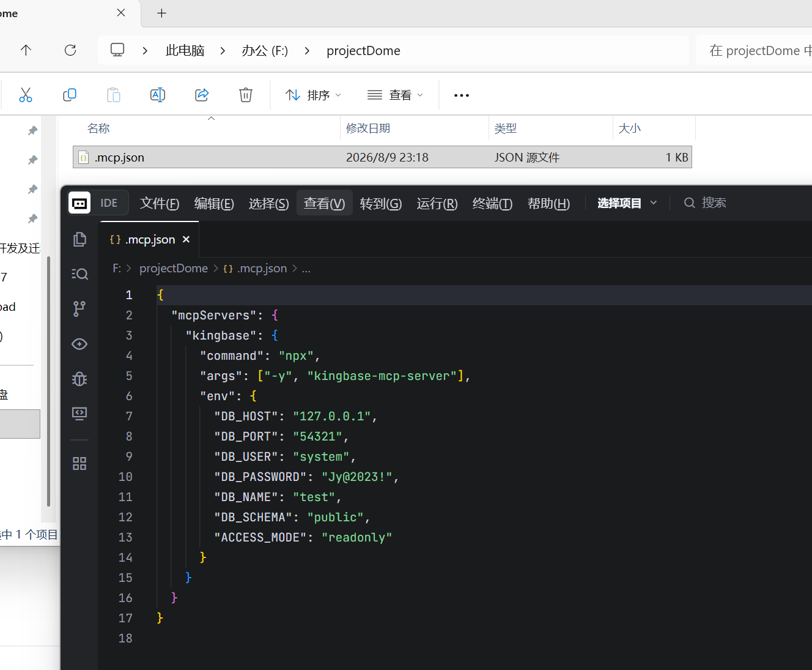Image resolution: width=812 pixels, height=670 pixels.
Task: Select the .mcp.json file row
Action: (x=382, y=157)
